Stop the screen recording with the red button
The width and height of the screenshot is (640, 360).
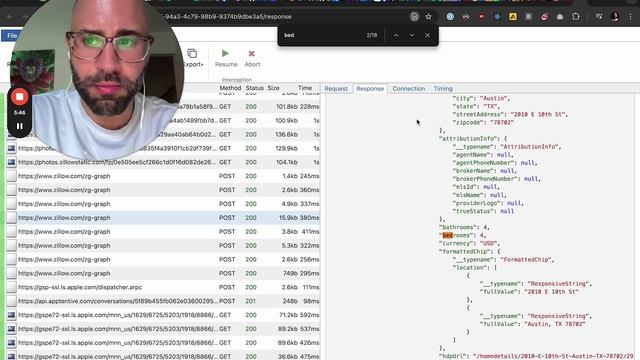pyautogui.click(x=19, y=97)
